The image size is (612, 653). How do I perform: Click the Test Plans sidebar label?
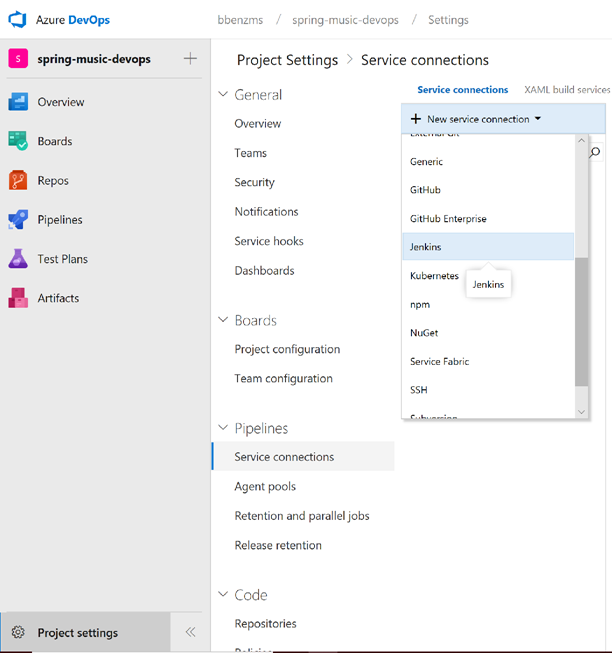[x=62, y=259]
